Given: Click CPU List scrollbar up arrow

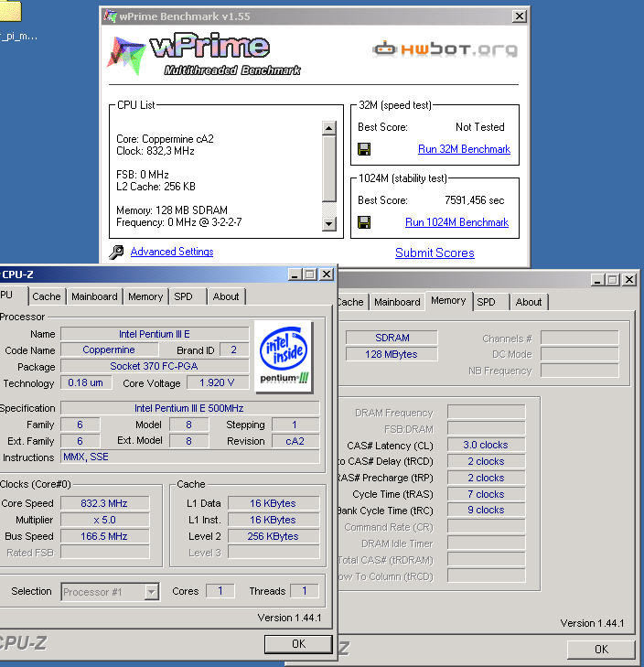Looking at the screenshot, I should coord(328,128).
